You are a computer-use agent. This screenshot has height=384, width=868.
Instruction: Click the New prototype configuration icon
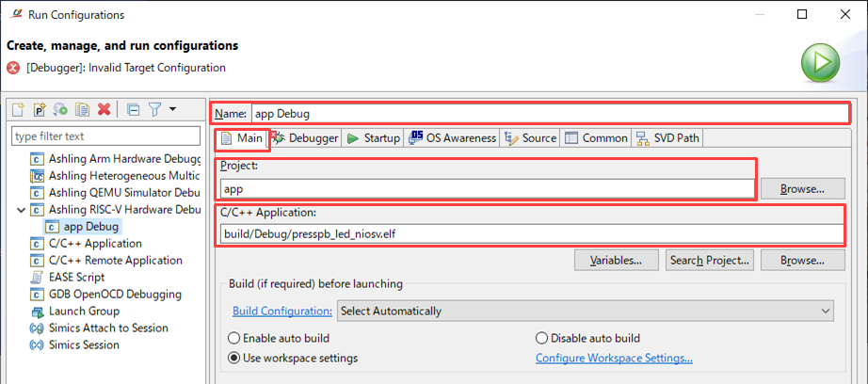click(x=40, y=109)
